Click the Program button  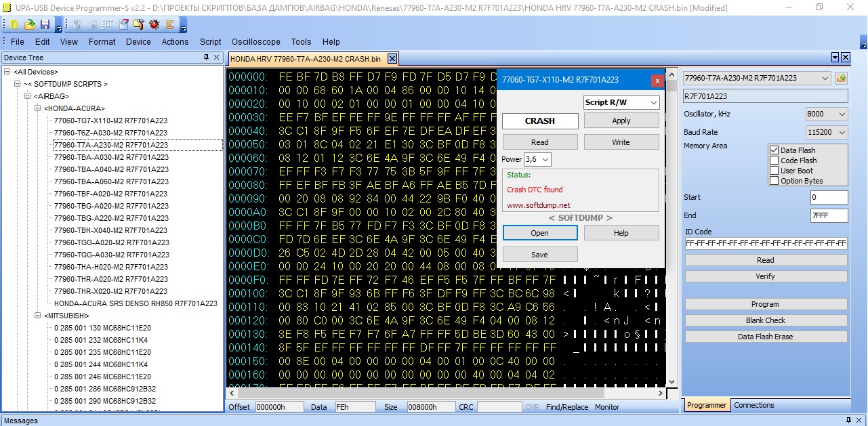coord(766,304)
